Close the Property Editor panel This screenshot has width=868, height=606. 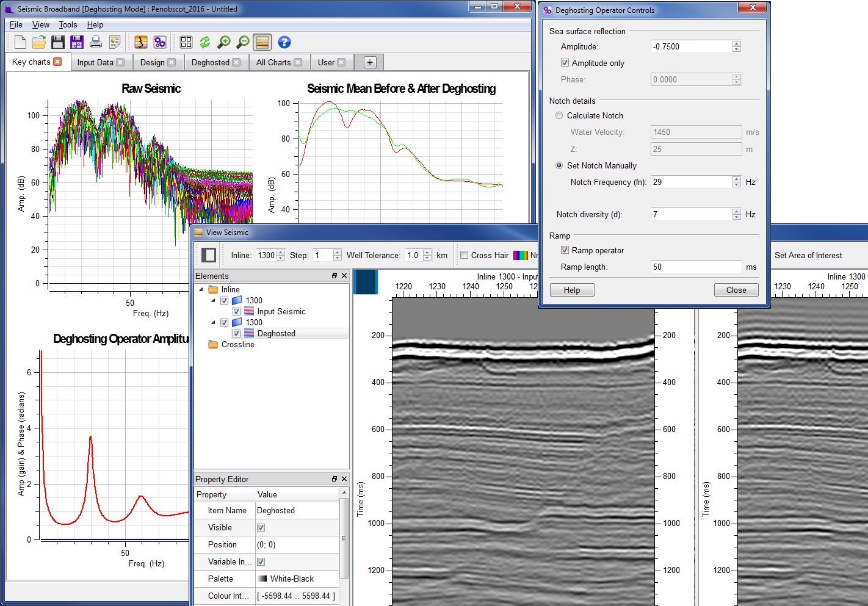coord(344,479)
